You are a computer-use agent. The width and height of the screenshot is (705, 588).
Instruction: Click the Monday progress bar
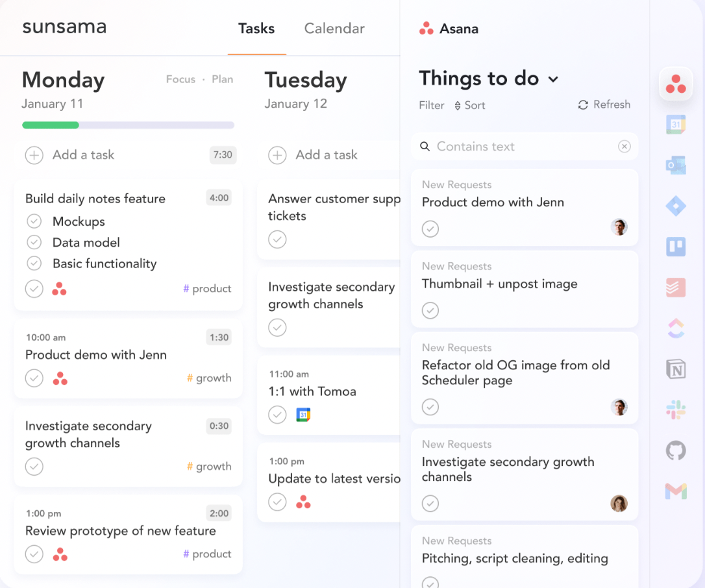pyautogui.click(x=128, y=125)
